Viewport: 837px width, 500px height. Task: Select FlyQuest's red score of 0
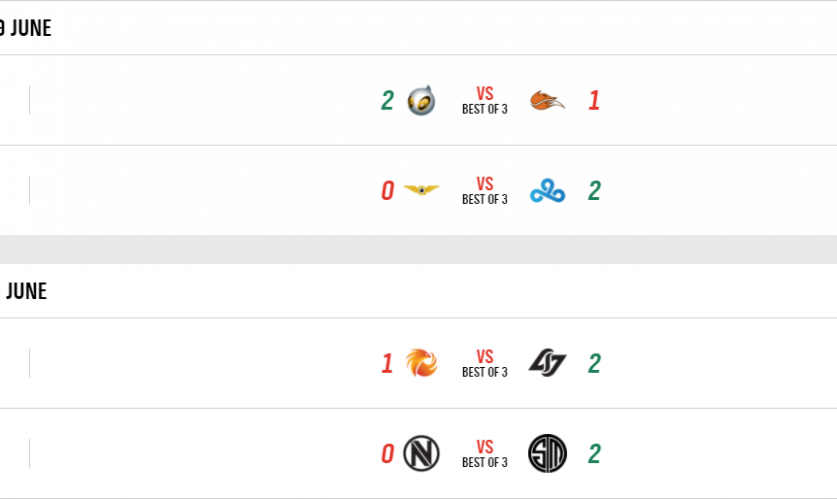(x=387, y=191)
